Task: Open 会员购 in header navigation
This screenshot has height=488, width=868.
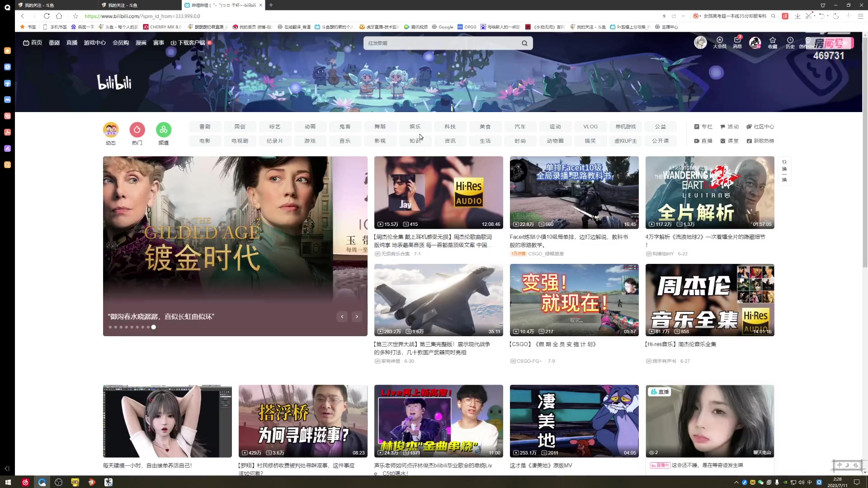Action: click(x=121, y=42)
